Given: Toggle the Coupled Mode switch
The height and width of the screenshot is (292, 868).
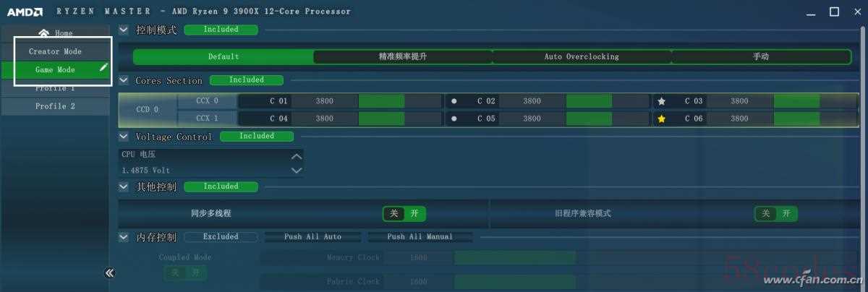Looking at the screenshot, I should coord(185,272).
